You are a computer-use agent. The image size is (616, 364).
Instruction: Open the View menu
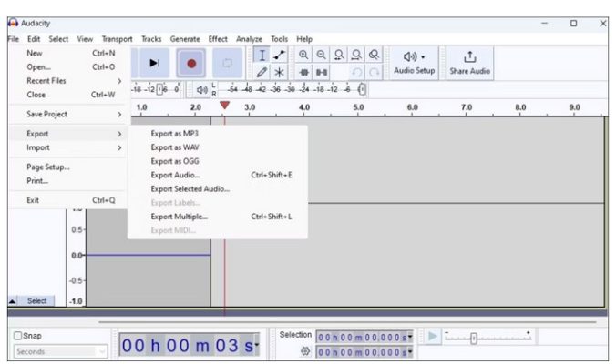(85, 39)
